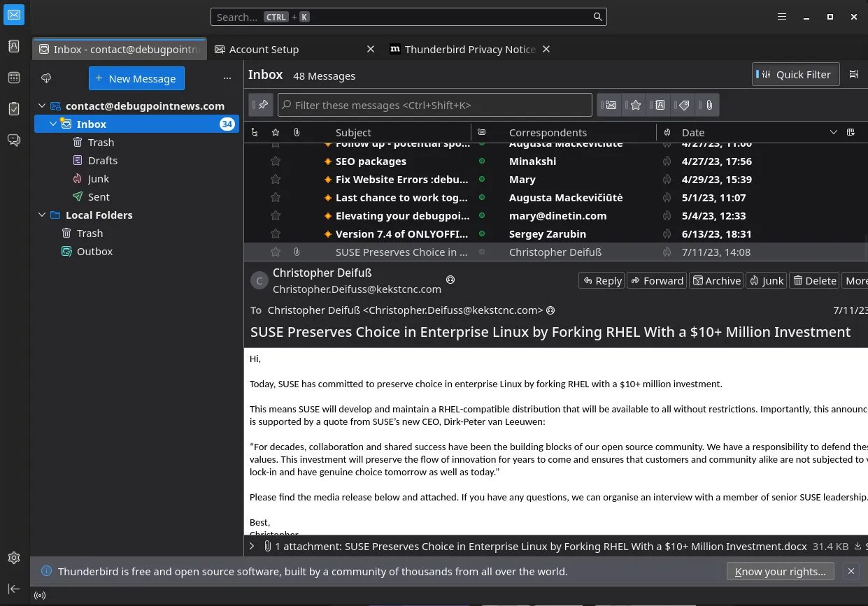This screenshot has width=868, height=606.
Task: Toggle the Tags quick filter
Action: (684, 105)
